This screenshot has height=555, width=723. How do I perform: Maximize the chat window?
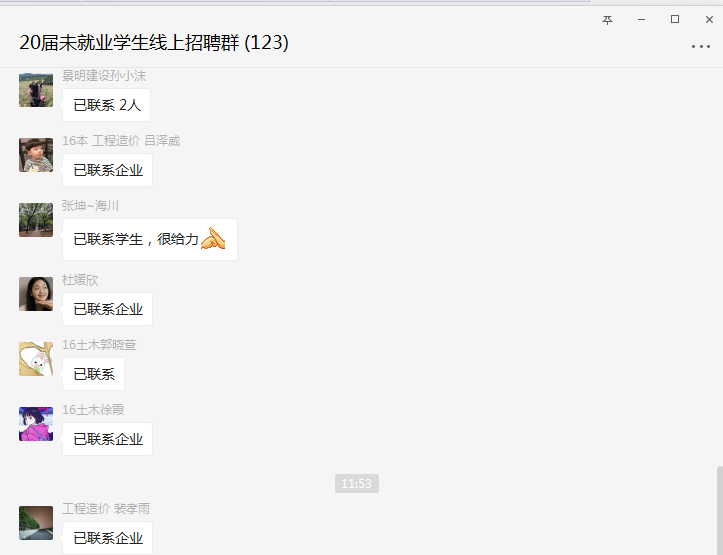[675, 19]
